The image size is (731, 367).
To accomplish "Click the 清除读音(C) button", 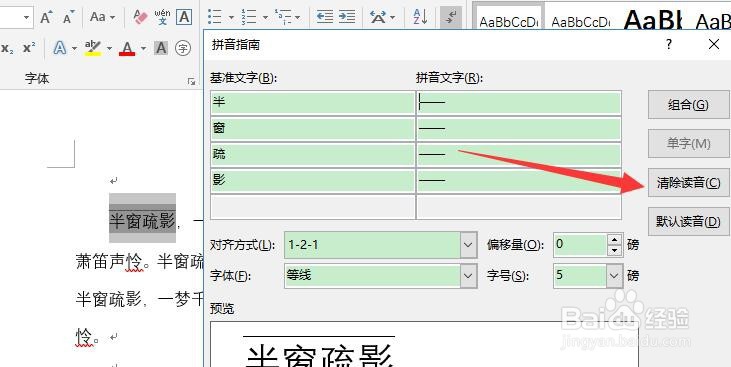I will tap(688, 182).
